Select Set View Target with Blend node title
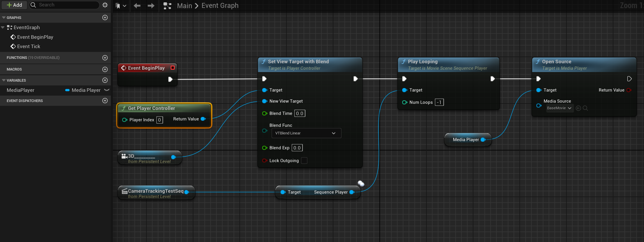Viewport: 644px width, 242px height. pos(298,62)
